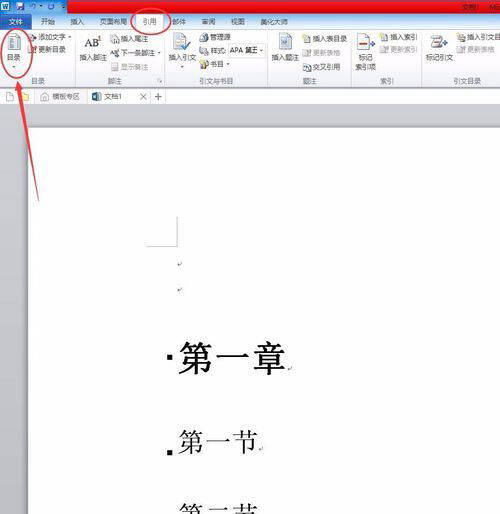Click 交叉引用 cross-reference
This screenshot has width=500, height=514.
tap(322, 67)
